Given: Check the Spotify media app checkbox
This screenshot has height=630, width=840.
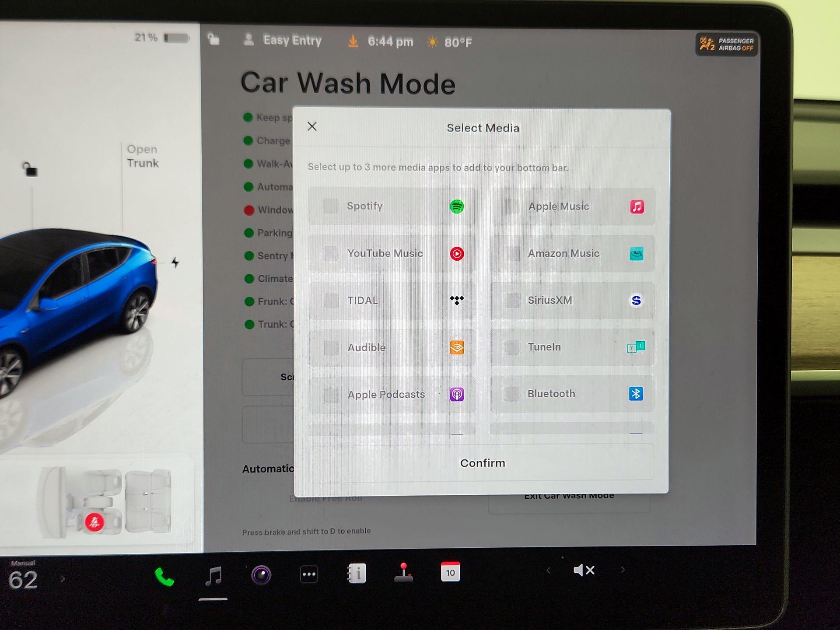Looking at the screenshot, I should (x=330, y=206).
